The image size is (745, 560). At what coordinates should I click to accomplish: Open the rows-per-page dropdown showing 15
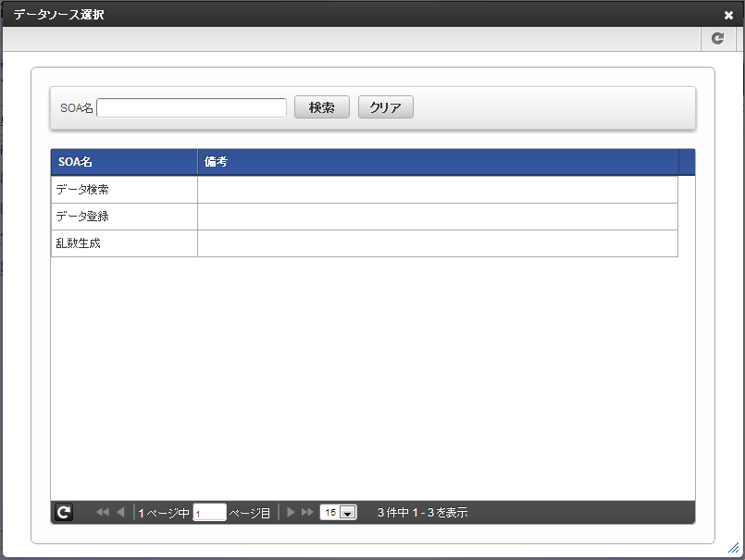click(x=339, y=513)
